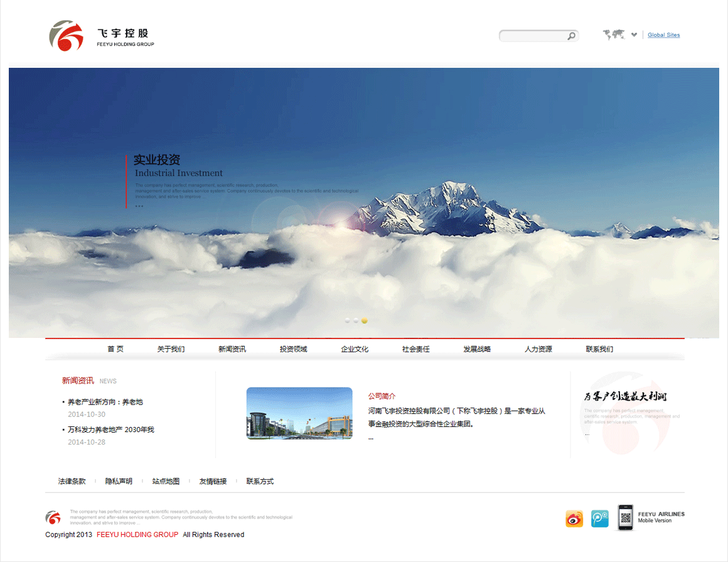Expand the ellipsis under 公司简介 text
The width and height of the screenshot is (728, 562).
pyautogui.click(x=371, y=438)
